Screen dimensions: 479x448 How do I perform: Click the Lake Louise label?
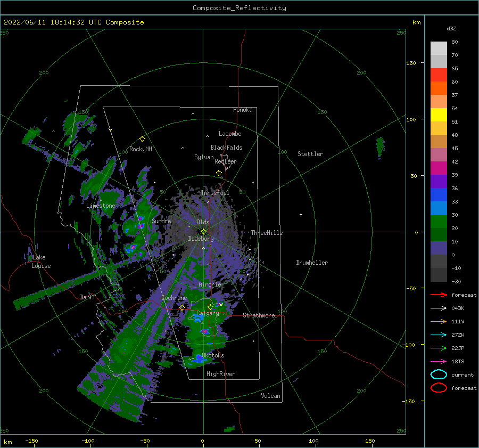41,262
